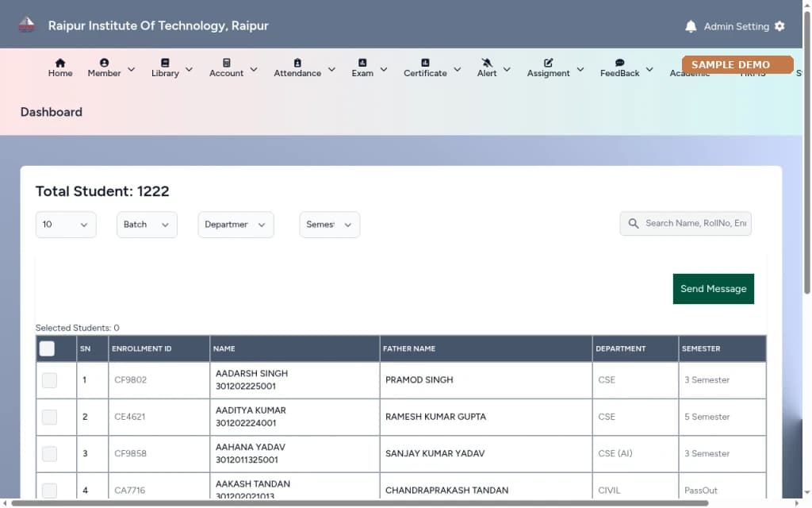
Task: Click the institute logo icon
Action: (26, 25)
